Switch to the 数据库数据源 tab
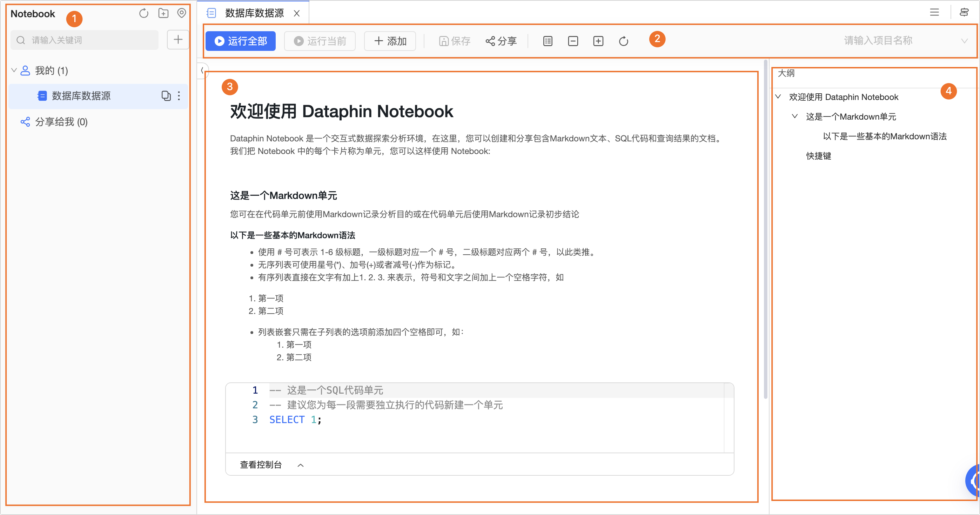 [254, 14]
